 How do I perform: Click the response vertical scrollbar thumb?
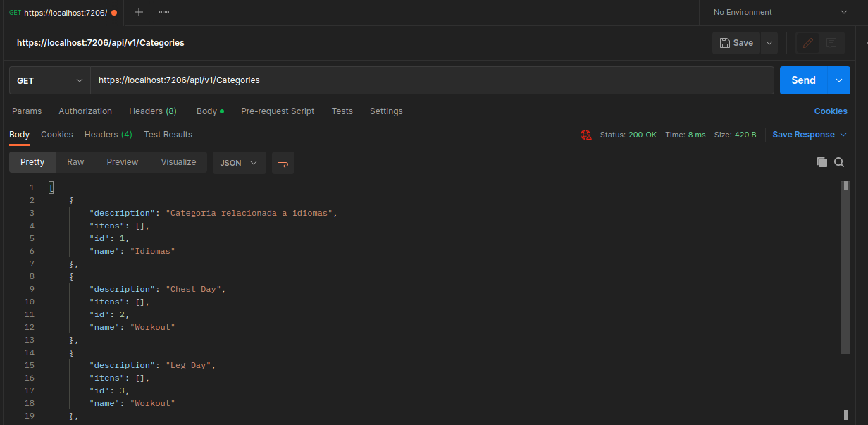coord(845,268)
